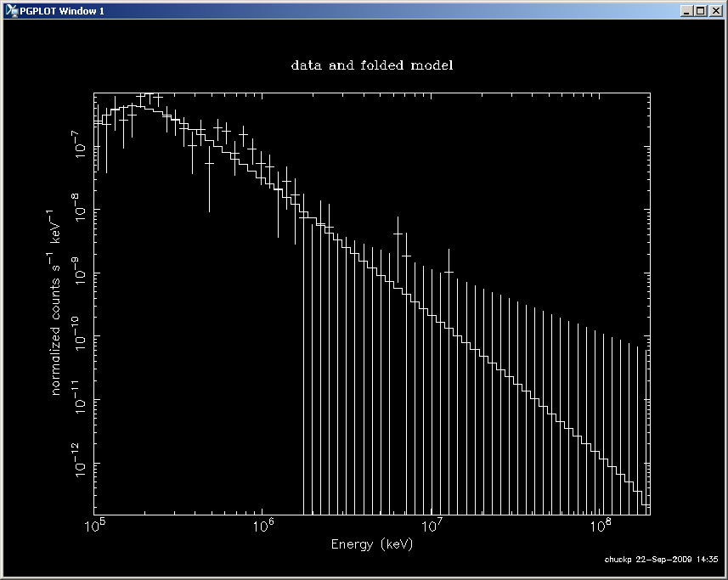The image size is (728, 580).
Task: Click the x-axis tick label 10^7
Action: pyautogui.click(x=432, y=526)
